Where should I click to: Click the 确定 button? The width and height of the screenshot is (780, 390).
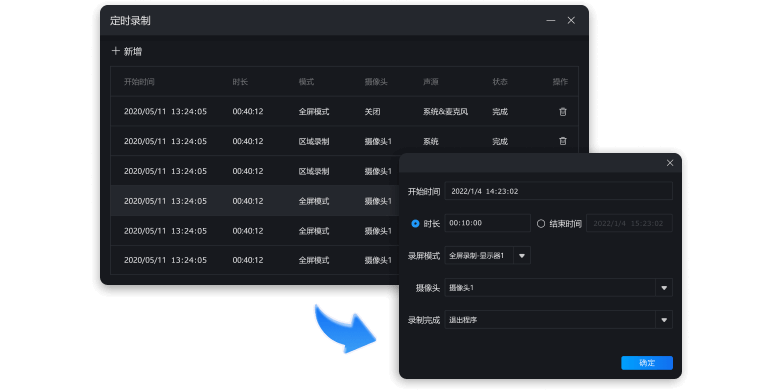click(x=647, y=363)
